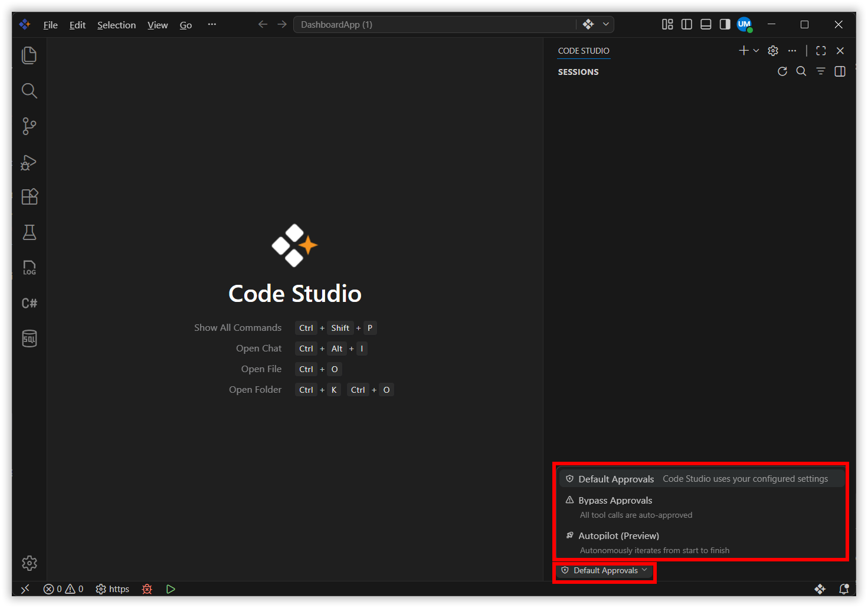Viewport: 868px width, 608px height.
Task: Close the Code Studio panel
Action: tap(840, 51)
